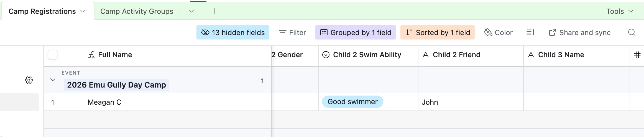The width and height of the screenshot is (644, 137).
Task: Open the 13 hidden fields toggle
Action: 233,33
